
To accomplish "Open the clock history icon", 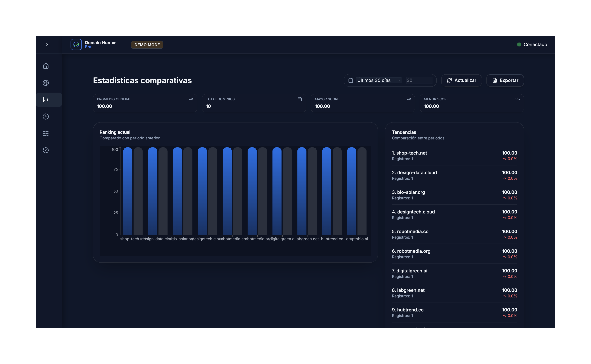I will click(x=46, y=117).
